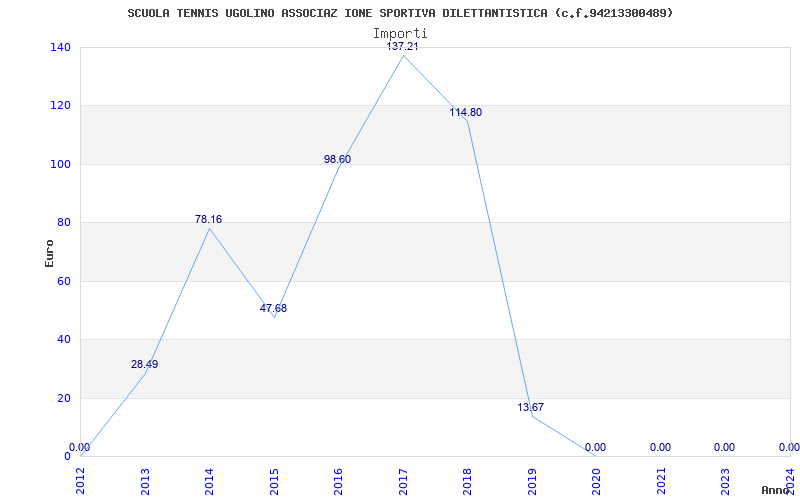The image size is (800, 500).
Task: Click the 0.00 label at year 2020
Action: tap(595, 447)
